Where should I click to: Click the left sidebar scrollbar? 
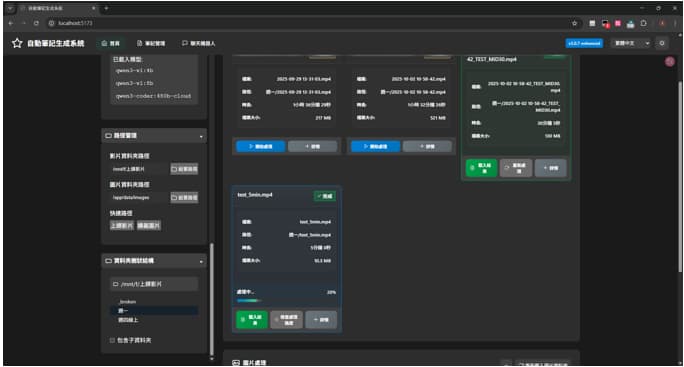[x=212, y=299]
